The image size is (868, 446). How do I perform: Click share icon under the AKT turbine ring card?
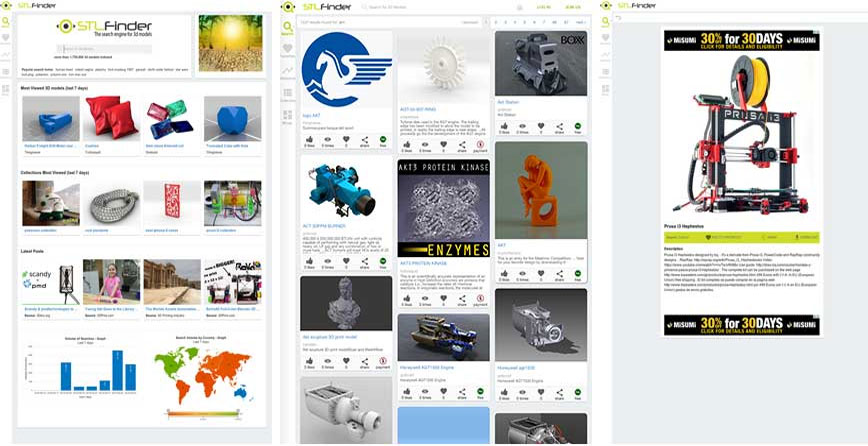pyautogui.click(x=462, y=144)
